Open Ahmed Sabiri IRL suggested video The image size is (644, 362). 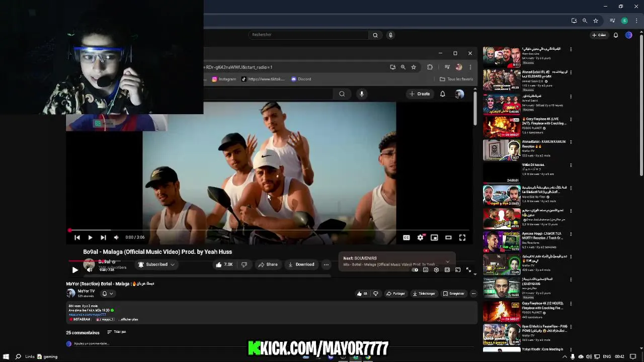(x=502, y=80)
